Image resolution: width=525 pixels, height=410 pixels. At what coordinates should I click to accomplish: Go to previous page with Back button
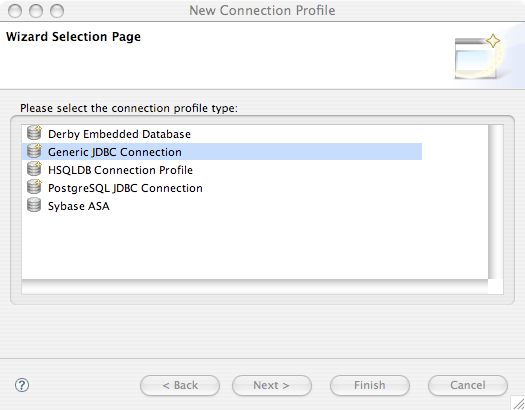tap(180, 385)
